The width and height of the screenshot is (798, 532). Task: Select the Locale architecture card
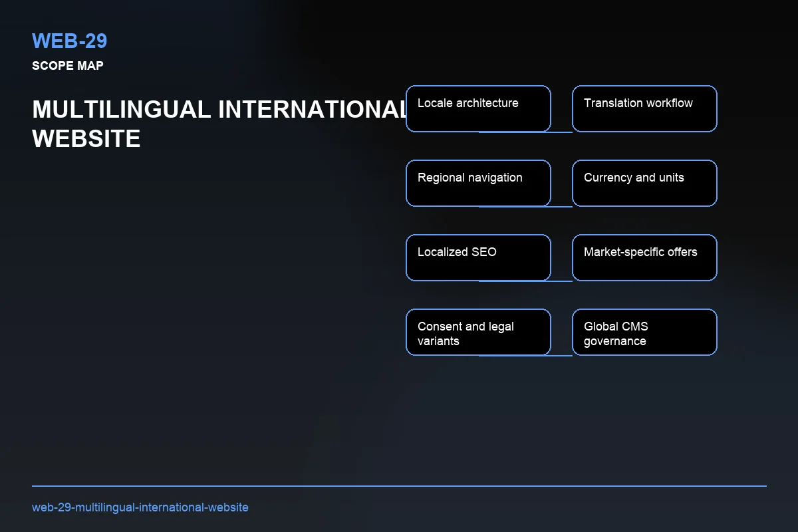tap(478, 108)
